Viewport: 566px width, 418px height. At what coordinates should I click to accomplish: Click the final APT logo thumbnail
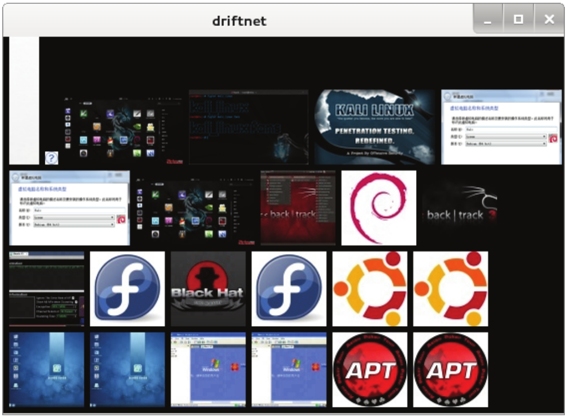451,370
